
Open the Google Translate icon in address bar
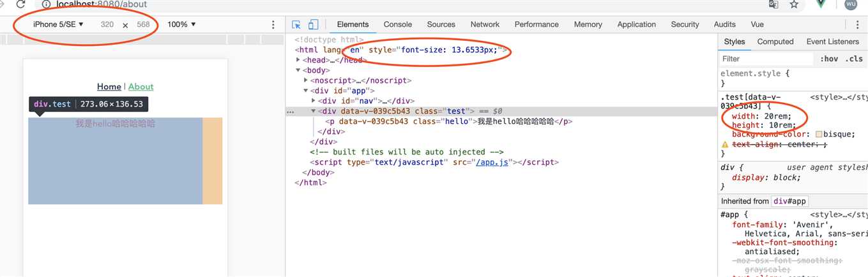[773, 4]
